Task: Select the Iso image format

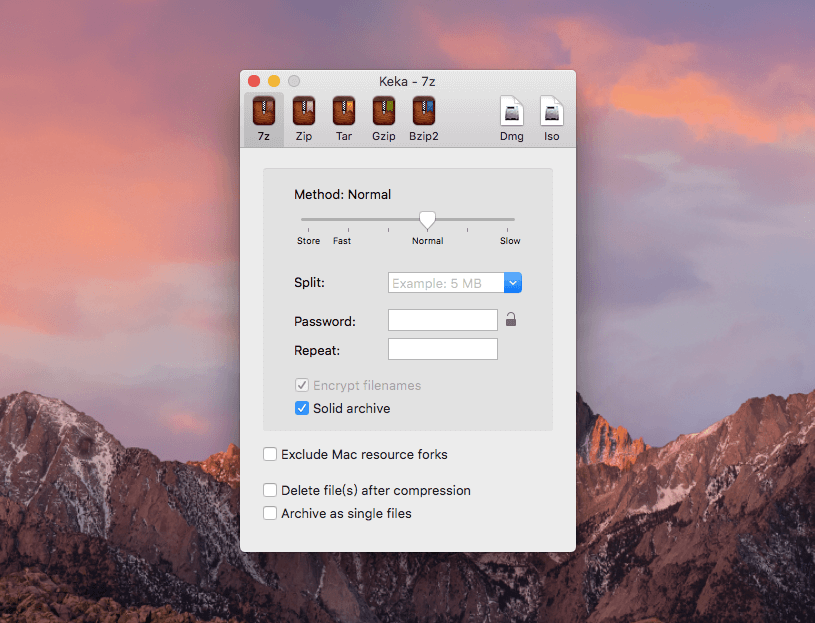Action: [551, 120]
